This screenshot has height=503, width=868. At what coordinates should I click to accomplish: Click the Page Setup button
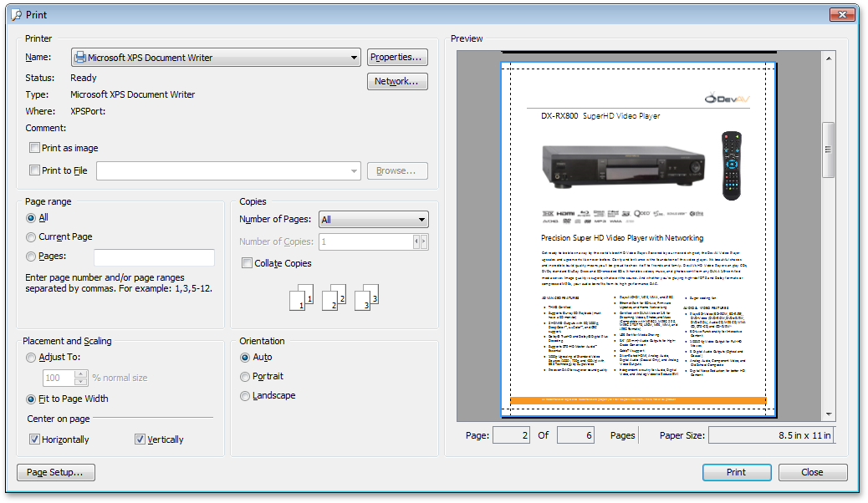(x=55, y=472)
